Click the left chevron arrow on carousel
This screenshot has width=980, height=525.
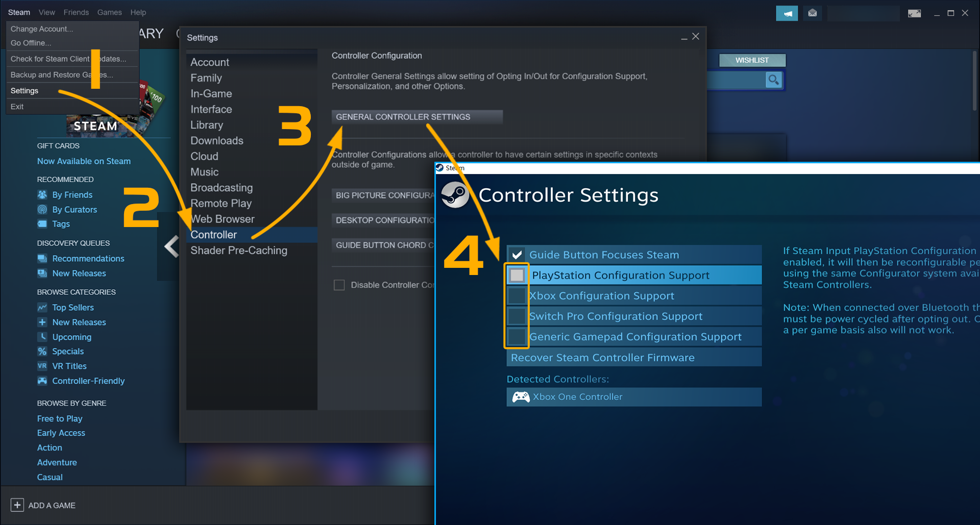point(171,246)
